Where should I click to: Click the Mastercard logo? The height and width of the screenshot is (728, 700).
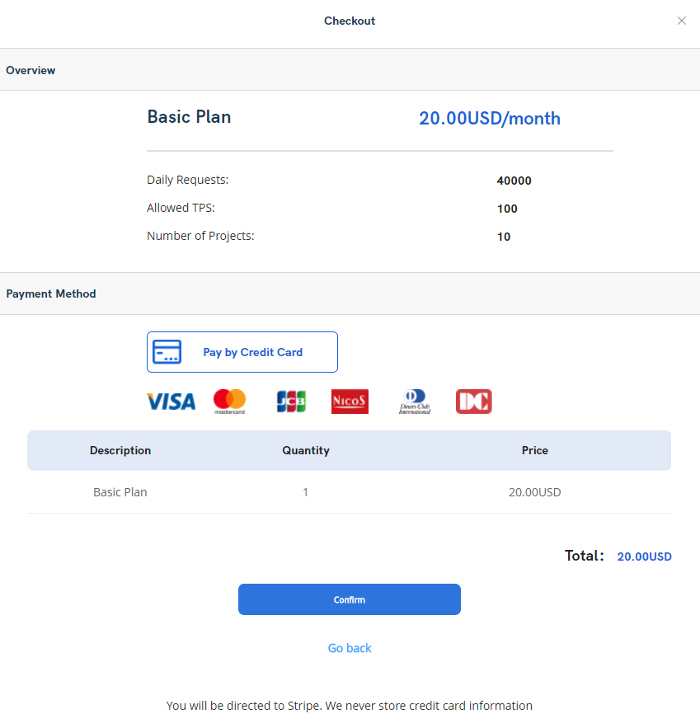click(x=229, y=401)
